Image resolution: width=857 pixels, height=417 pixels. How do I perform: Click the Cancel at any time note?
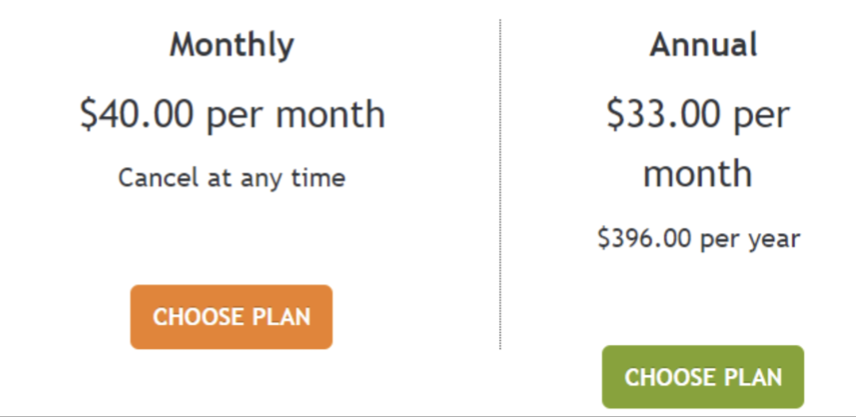pyautogui.click(x=232, y=178)
